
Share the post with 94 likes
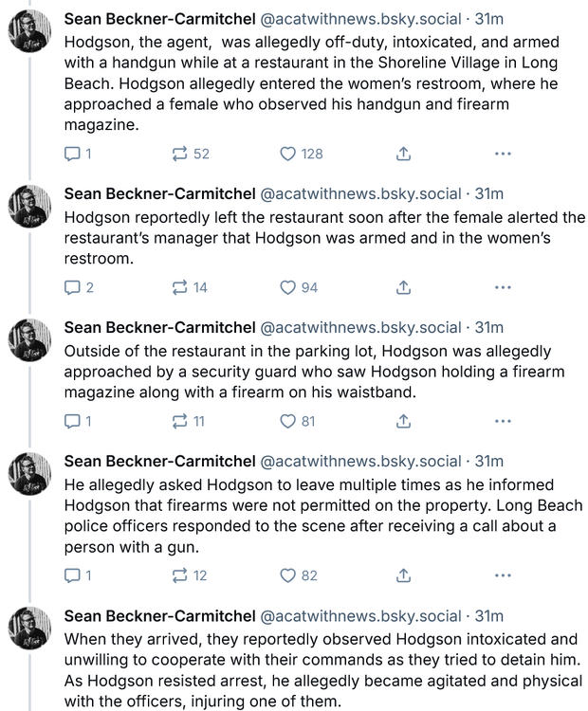tap(403, 288)
